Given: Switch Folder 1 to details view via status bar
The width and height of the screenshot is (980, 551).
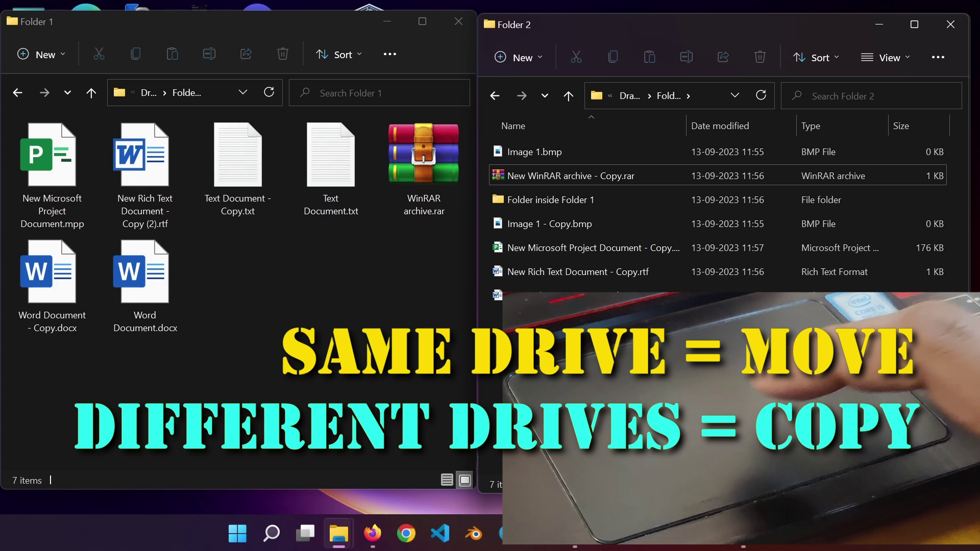Looking at the screenshot, I should [447, 480].
